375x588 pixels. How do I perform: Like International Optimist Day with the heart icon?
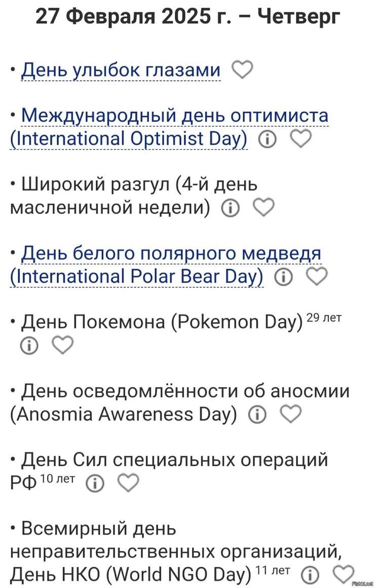pos(301,138)
